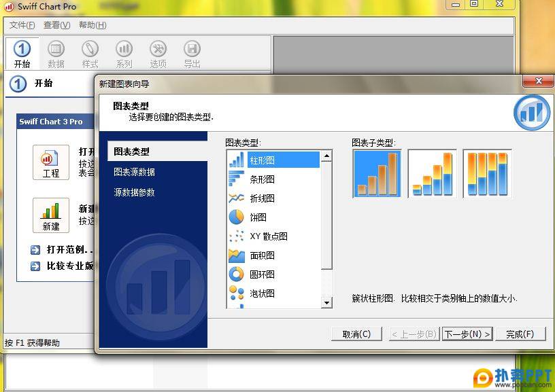Select 折线图 text in the list
This screenshot has height=392, width=555.
tap(263, 198)
